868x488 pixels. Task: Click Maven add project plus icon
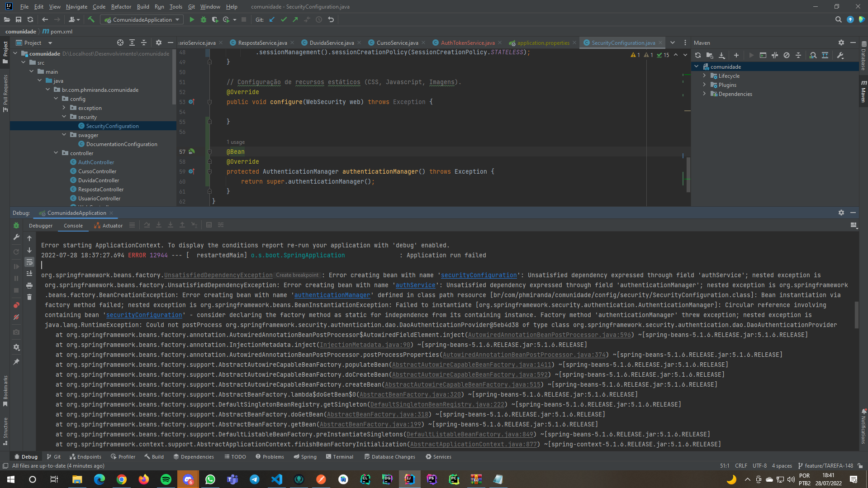[x=736, y=55]
